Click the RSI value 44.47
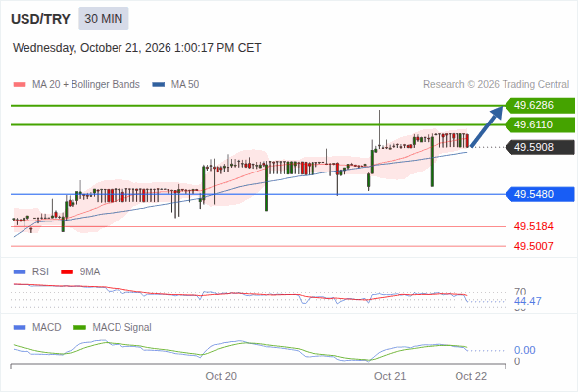 (528, 301)
